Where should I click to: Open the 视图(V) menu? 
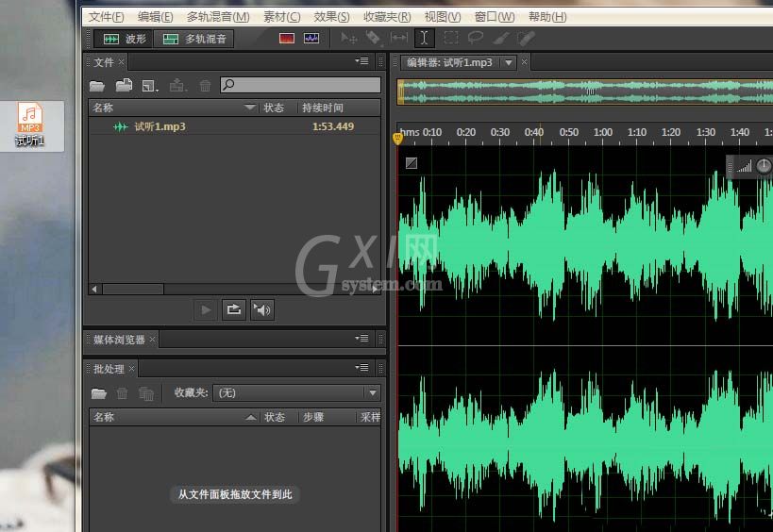point(443,17)
